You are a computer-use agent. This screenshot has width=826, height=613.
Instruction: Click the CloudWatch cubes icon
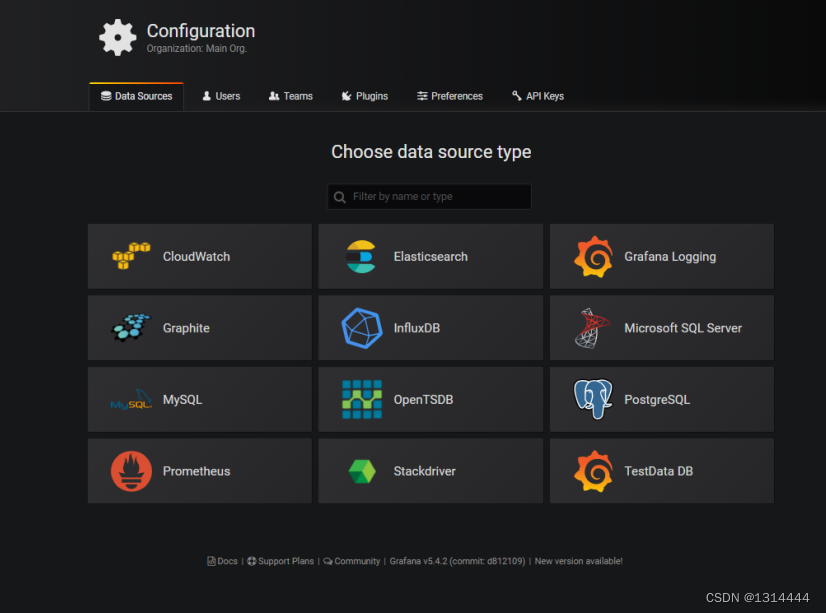tap(131, 256)
